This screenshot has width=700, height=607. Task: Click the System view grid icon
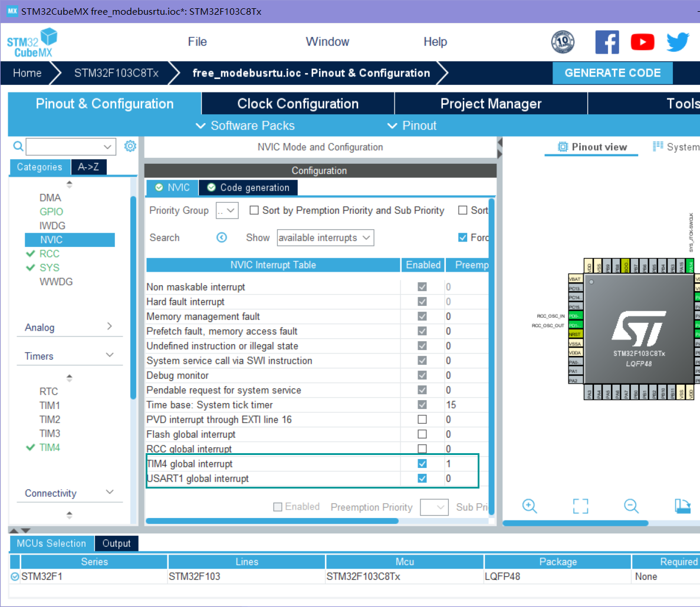tap(658, 146)
